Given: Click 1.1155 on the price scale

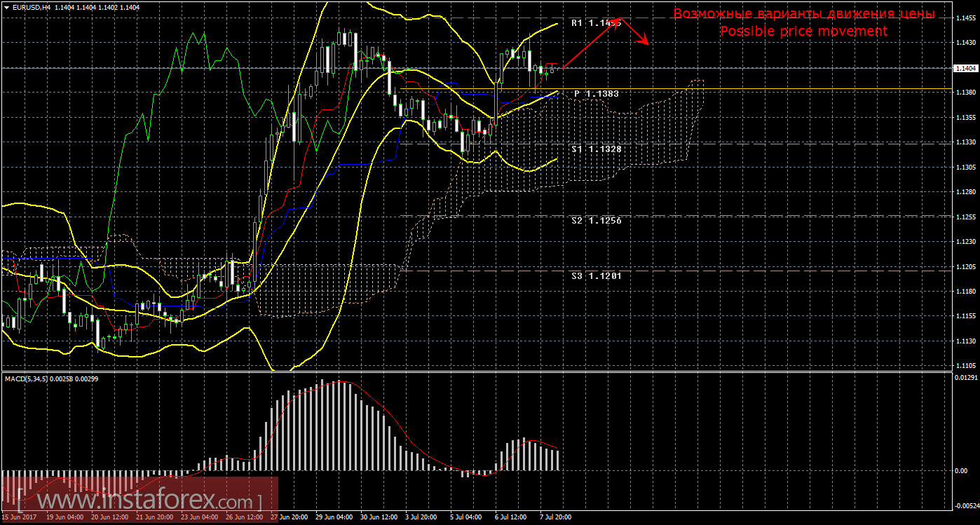Looking at the screenshot, I should [x=967, y=317].
